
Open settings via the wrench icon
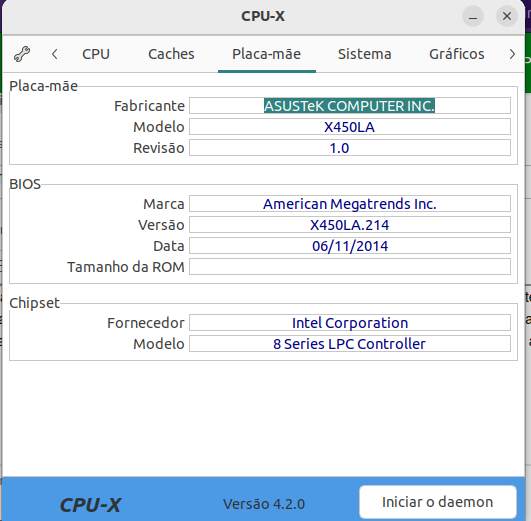pyautogui.click(x=22, y=54)
